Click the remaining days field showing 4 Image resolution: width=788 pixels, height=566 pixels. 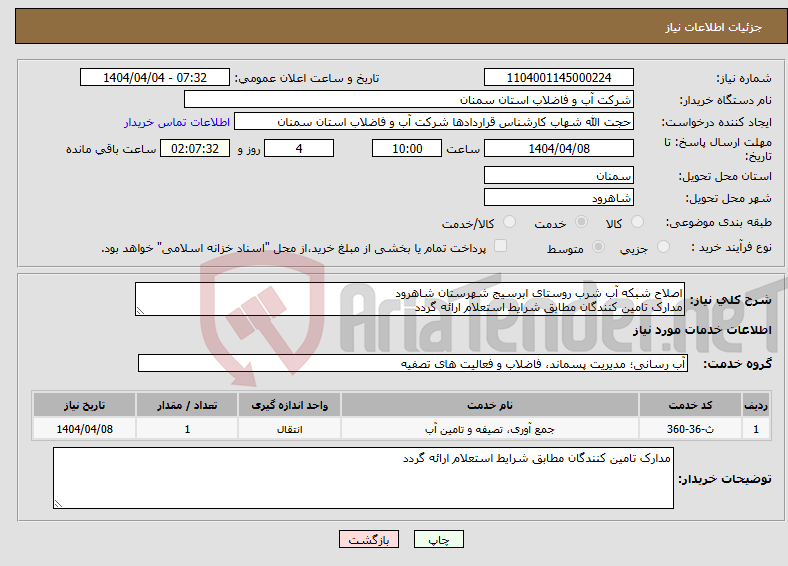coord(299,148)
